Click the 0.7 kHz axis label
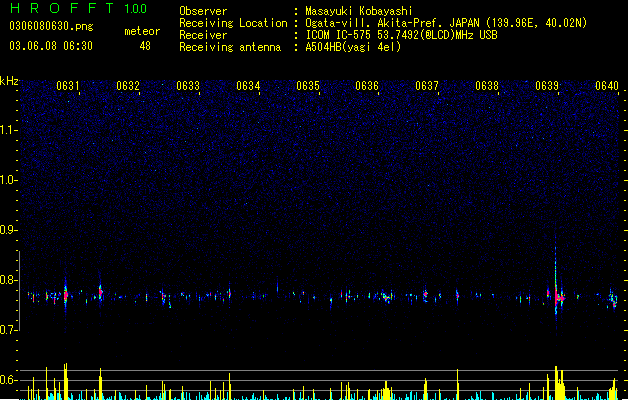The height and width of the screenshot is (400, 629). click(x=8, y=330)
